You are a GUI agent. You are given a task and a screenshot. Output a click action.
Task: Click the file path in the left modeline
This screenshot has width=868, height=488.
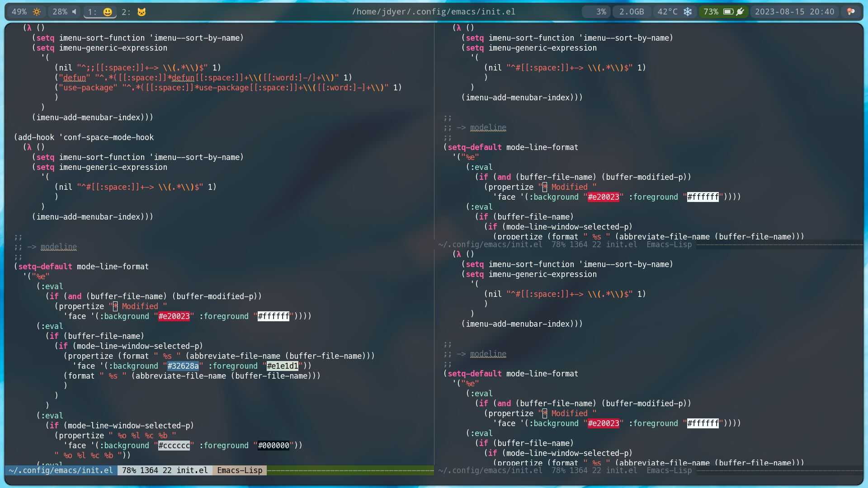(61, 470)
